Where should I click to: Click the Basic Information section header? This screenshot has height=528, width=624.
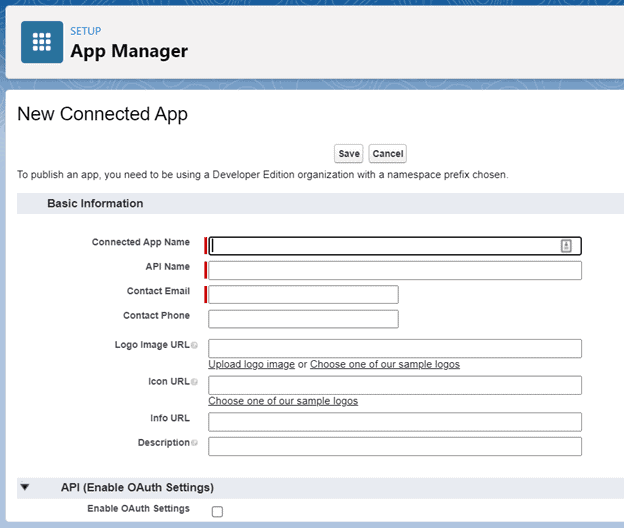point(95,203)
